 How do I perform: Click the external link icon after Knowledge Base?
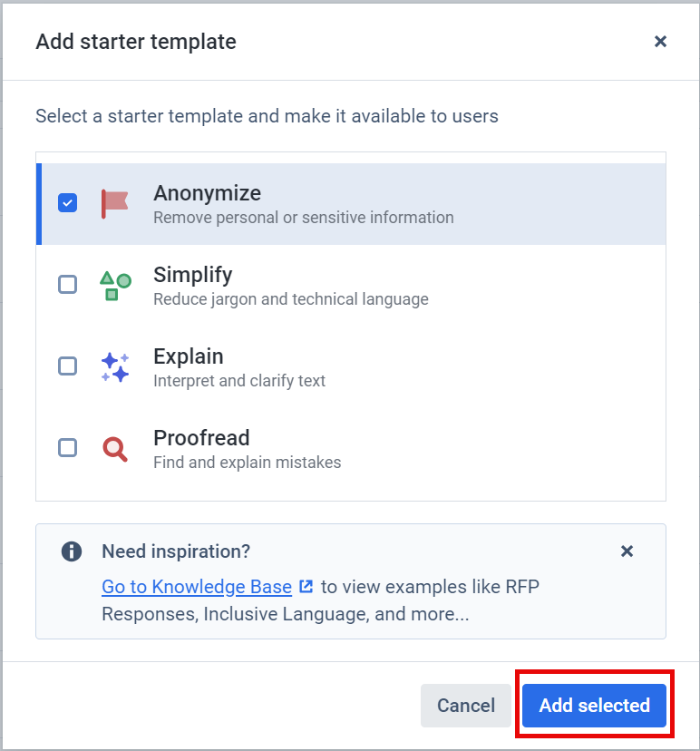click(x=306, y=586)
